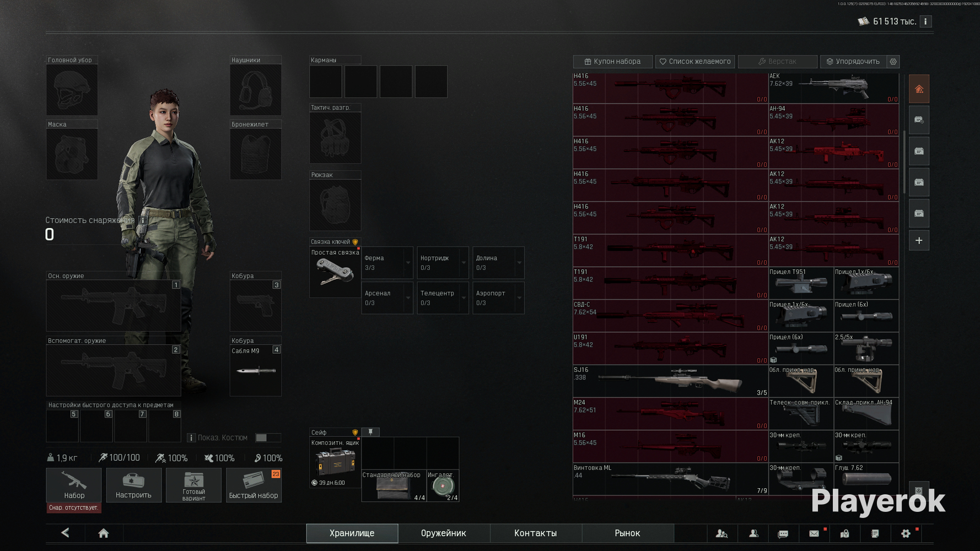The height and width of the screenshot is (551, 980).
Task: Open the map marker icon
Action: coord(844,533)
